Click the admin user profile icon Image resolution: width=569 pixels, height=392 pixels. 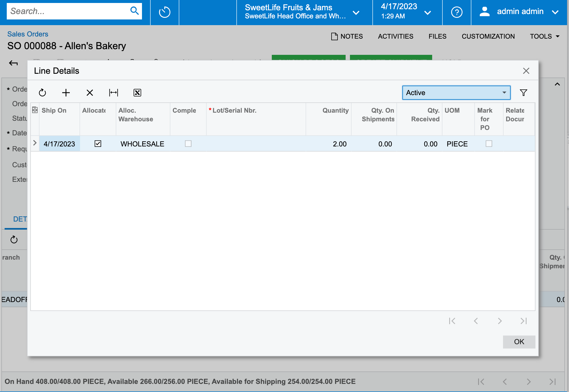(x=484, y=11)
